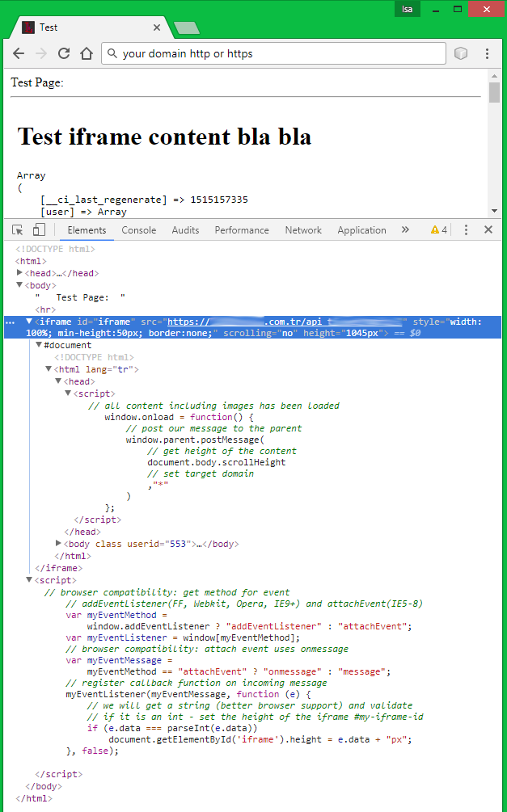Open the Network tab
The image size is (507, 812).
coord(303,230)
